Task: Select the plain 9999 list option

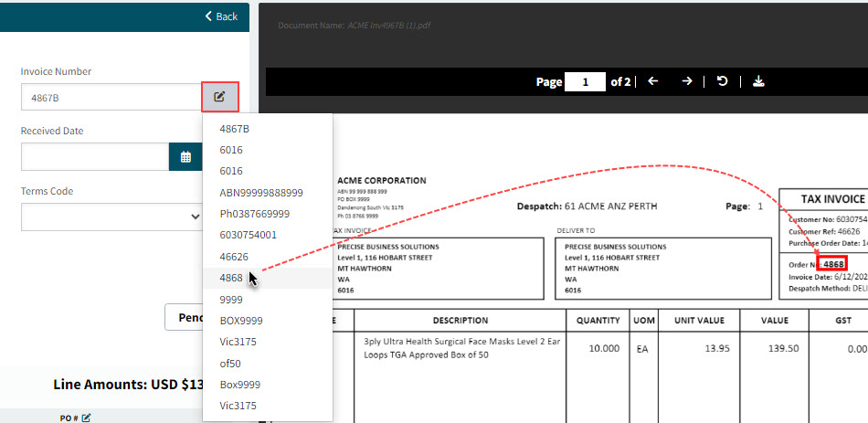Action: click(x=231, y=300)
